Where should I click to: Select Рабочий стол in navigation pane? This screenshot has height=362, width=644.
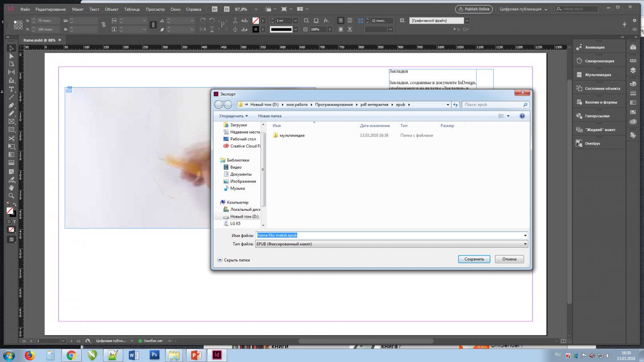243,139
